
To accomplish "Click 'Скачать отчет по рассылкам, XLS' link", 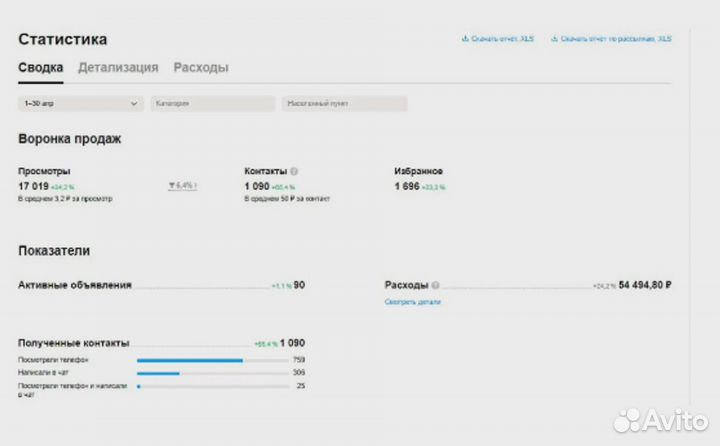I will tap(615, 39).
